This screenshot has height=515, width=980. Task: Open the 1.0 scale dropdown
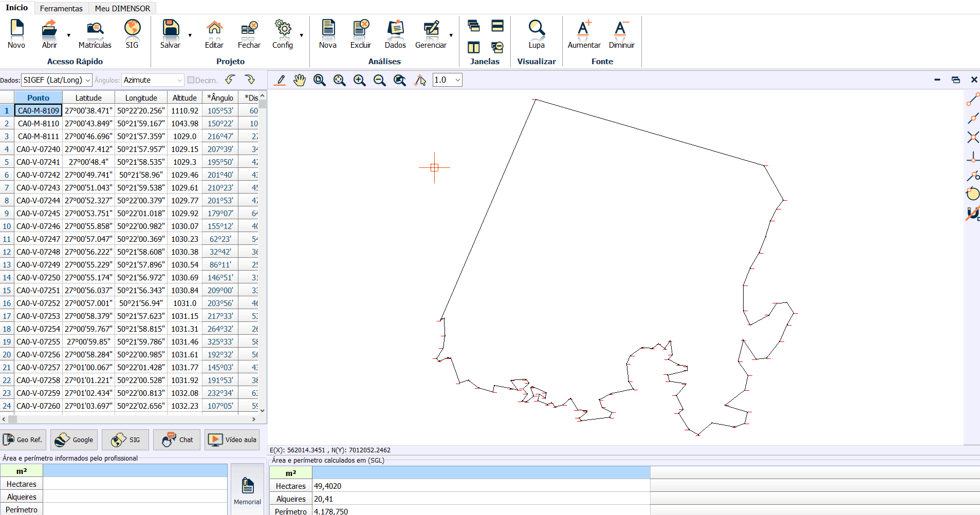(x=447, y=80)
